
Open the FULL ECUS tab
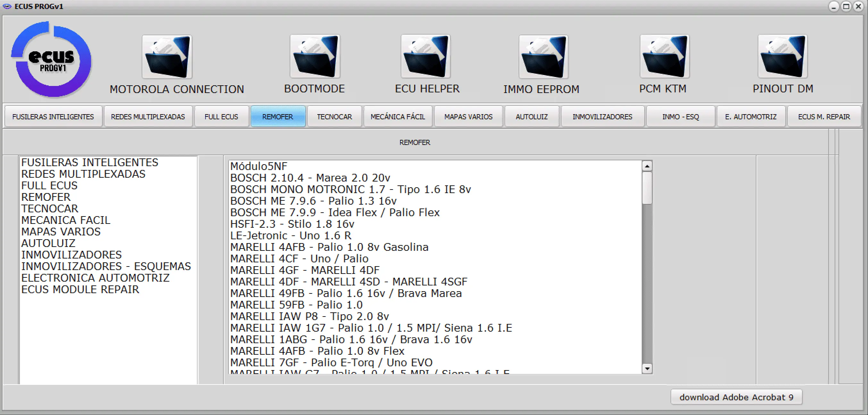pos(221,117)
